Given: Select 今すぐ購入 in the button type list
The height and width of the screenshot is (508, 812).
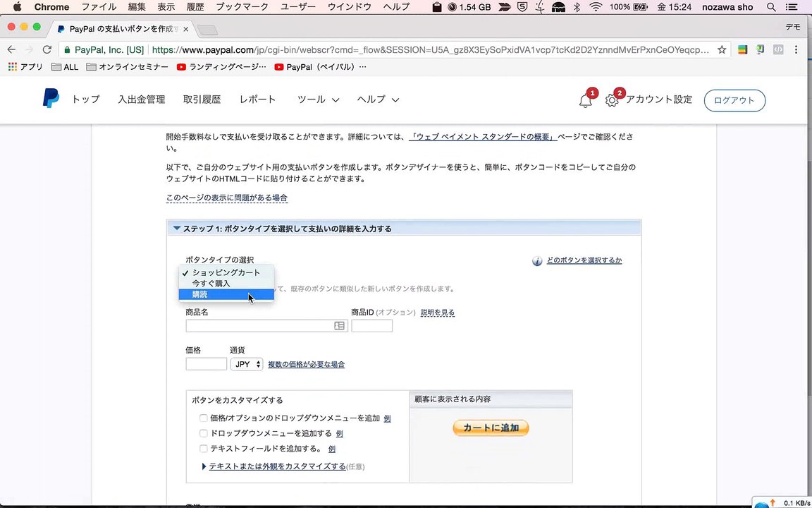Looking at the screenshot, I should 226,284.
